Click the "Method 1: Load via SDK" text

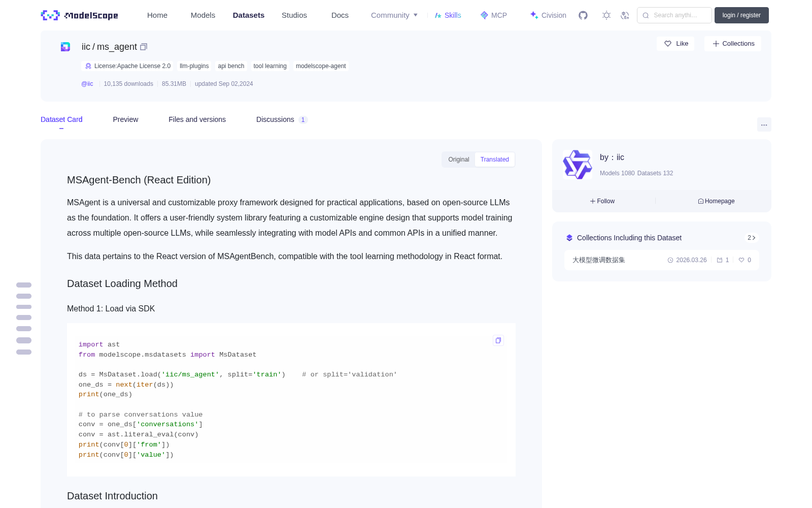tap(111, 308)
